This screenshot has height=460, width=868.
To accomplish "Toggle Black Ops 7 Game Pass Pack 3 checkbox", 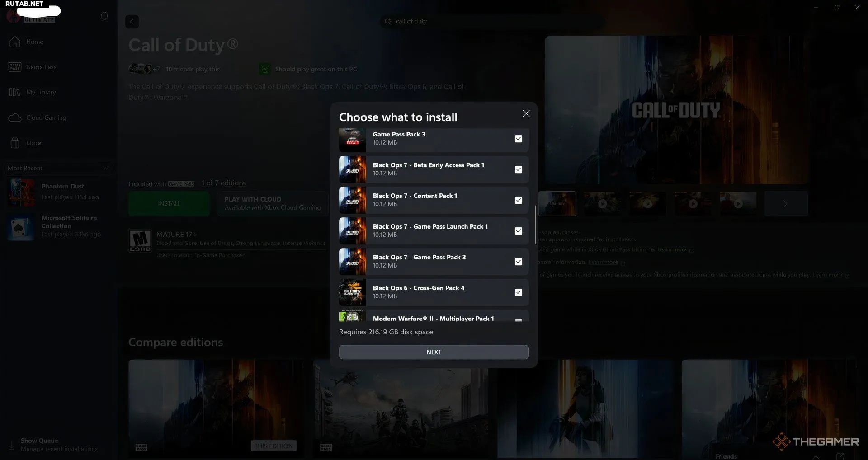I will click(519, 262).
